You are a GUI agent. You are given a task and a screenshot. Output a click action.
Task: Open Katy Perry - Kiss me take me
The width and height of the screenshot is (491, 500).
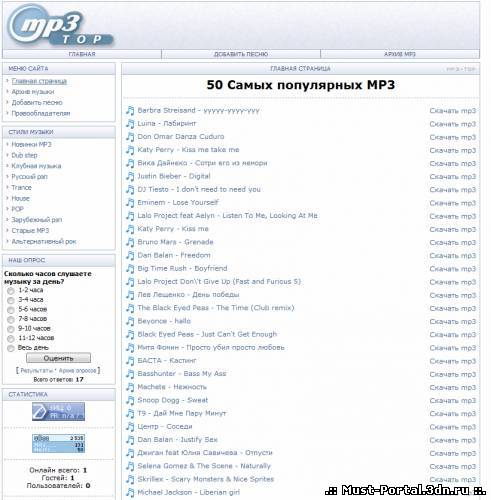coord(188,150)
